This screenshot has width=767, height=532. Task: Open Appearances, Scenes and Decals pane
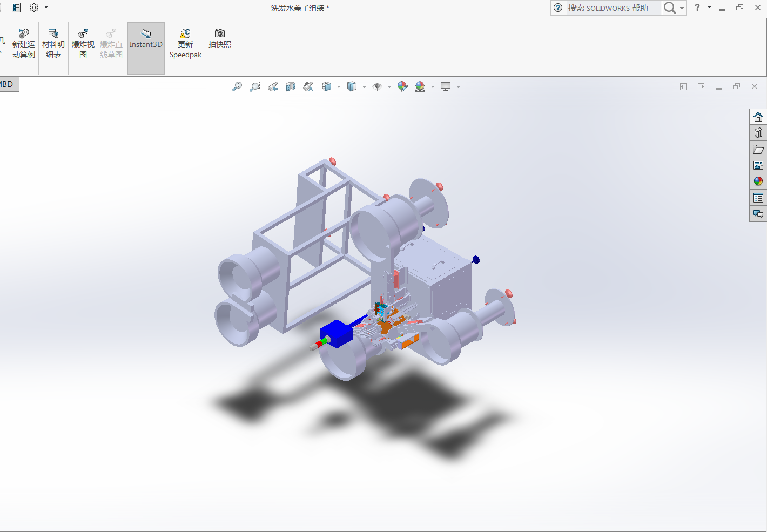[758, 181]
